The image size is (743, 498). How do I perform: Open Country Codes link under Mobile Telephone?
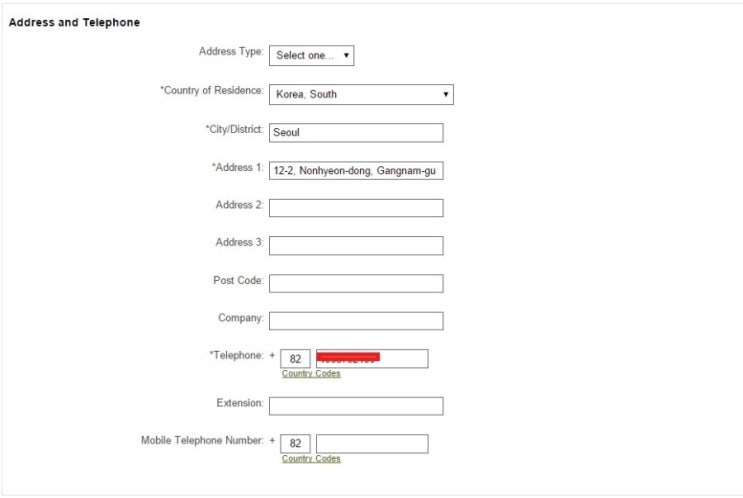click(x=311, y=459)
